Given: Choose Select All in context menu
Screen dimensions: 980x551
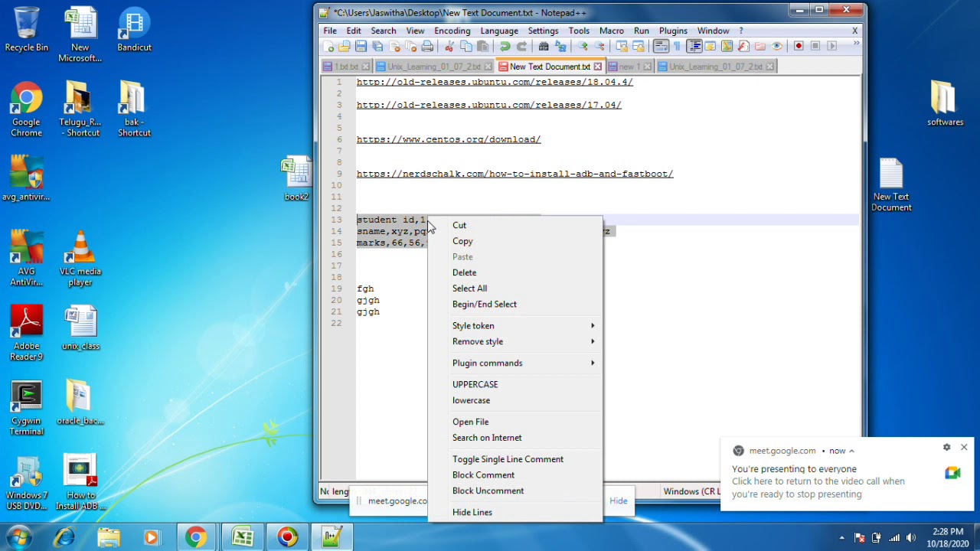Looking at the screenshot, I should [469, 289].
